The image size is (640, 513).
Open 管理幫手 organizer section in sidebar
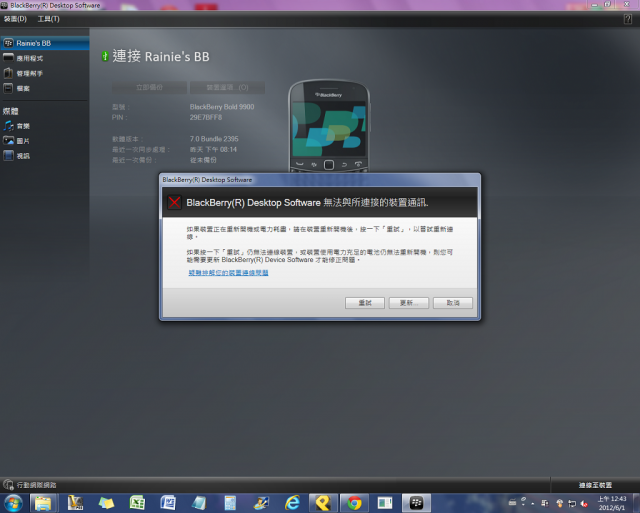tap(44, 73)
